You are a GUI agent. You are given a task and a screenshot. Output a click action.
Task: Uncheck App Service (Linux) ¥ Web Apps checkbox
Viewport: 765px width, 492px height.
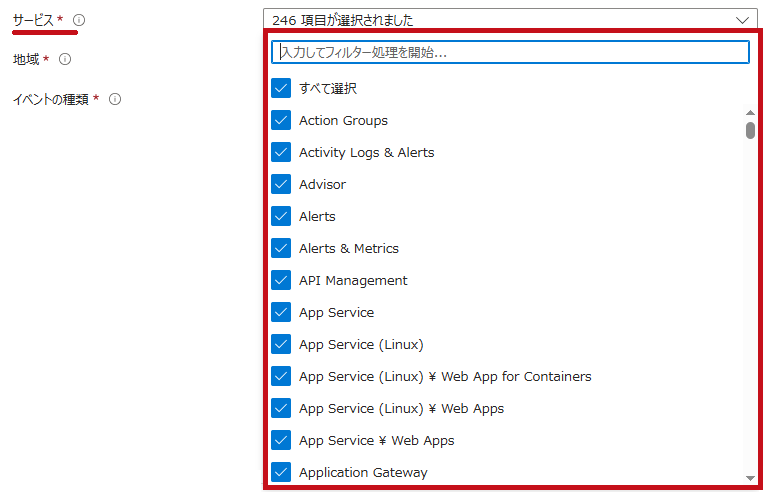281,409
